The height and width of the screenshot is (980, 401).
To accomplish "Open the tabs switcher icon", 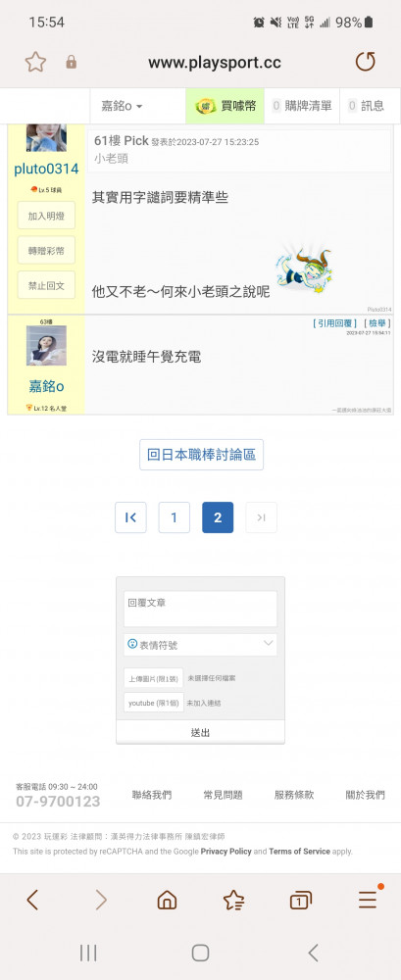I will click(x=301, y=900).
